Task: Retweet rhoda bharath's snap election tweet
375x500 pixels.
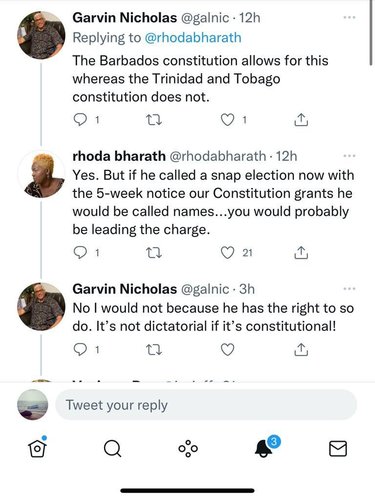Action: pos(154,253)
